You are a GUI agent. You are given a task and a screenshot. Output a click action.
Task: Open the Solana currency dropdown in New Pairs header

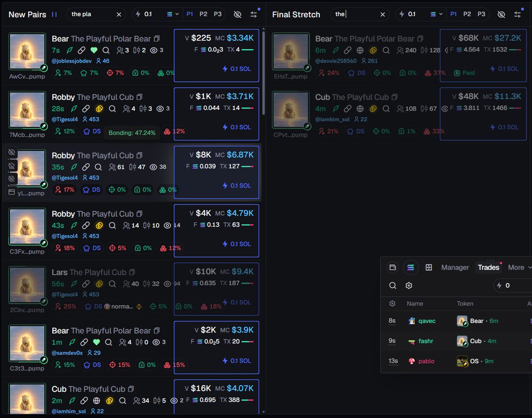click(172, 14)
